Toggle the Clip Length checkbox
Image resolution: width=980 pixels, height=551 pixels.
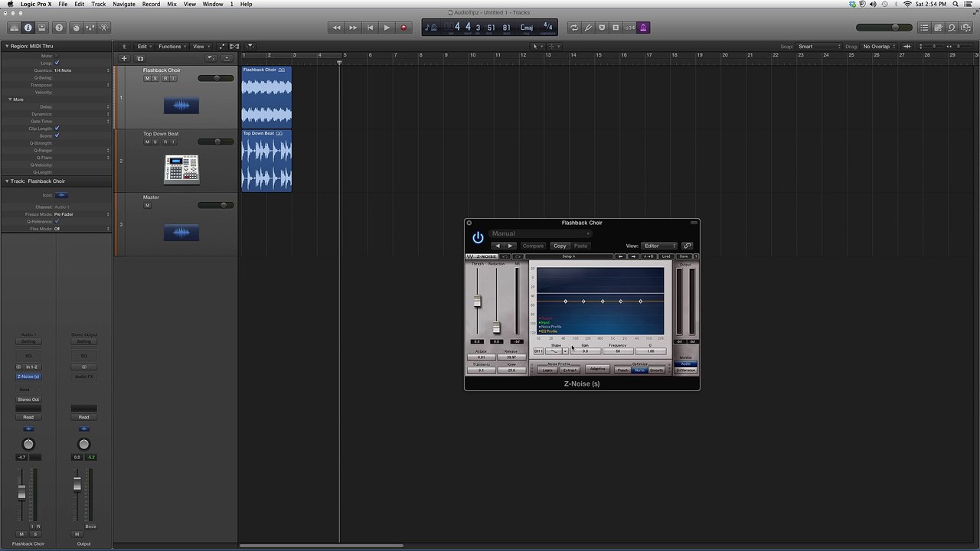(57, 129)
